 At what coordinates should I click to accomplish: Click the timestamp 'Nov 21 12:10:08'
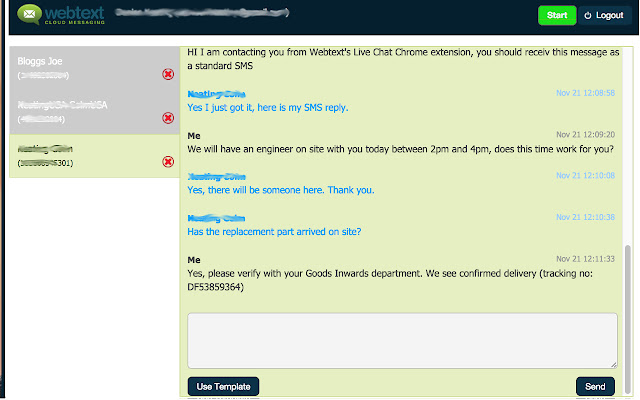click(x=585, y=176)
